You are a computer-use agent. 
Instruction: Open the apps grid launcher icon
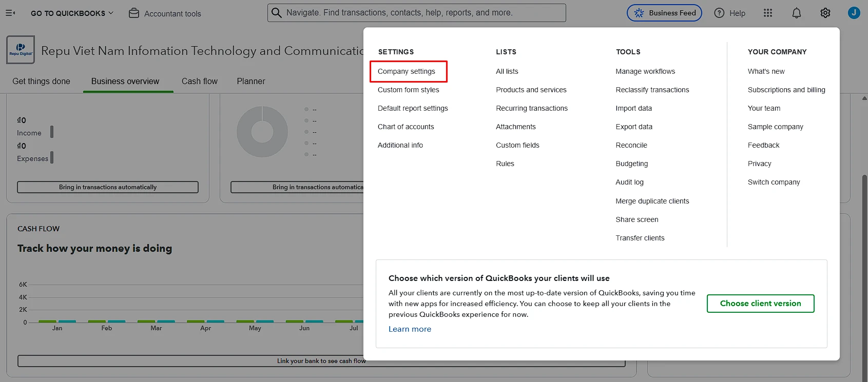point(768,13)
